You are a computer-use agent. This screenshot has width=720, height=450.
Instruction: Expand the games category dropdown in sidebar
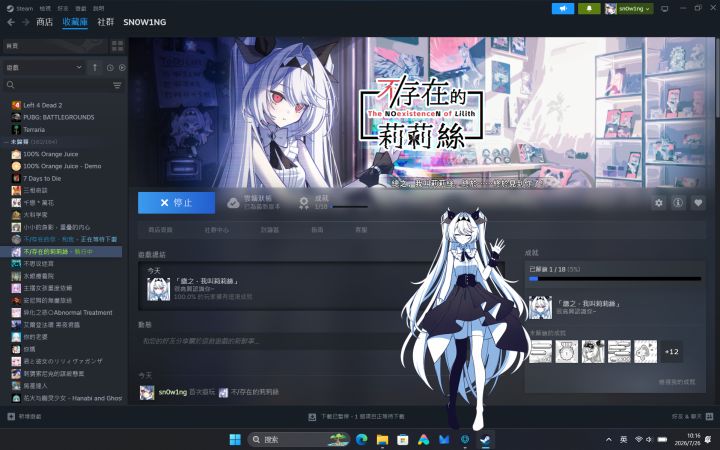click(x=44, y=68)
